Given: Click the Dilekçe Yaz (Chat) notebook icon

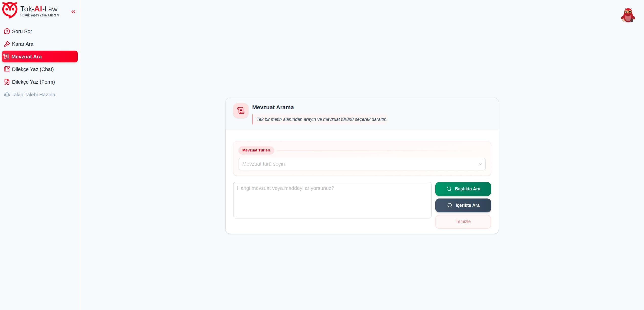Looking at the screenshot, I should click(7, 69).
